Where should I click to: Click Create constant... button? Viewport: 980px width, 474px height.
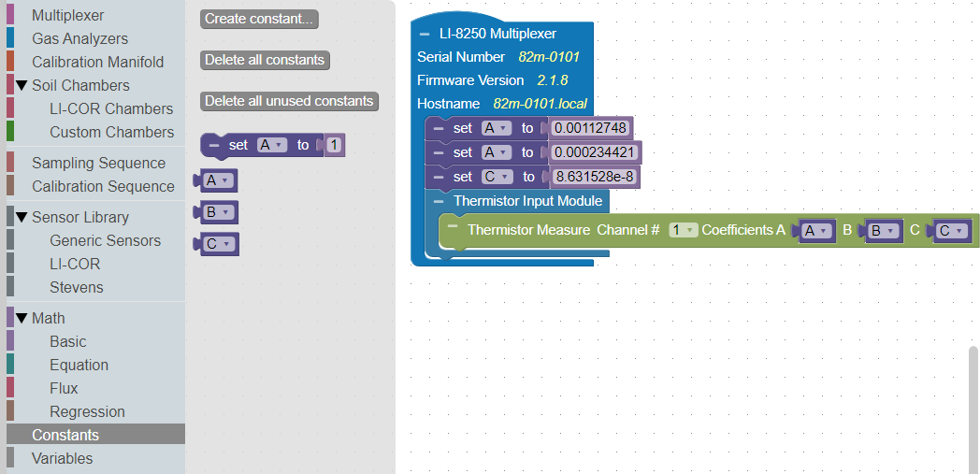pyautogui.click(x=259, y=19)
